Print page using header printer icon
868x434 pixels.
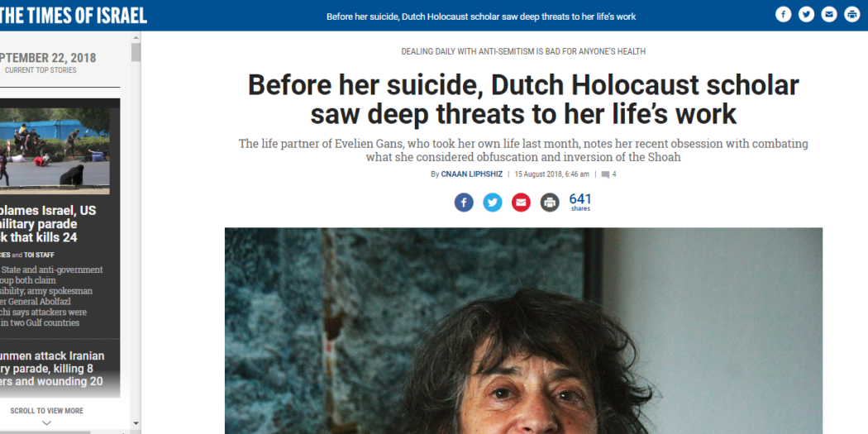852,14
